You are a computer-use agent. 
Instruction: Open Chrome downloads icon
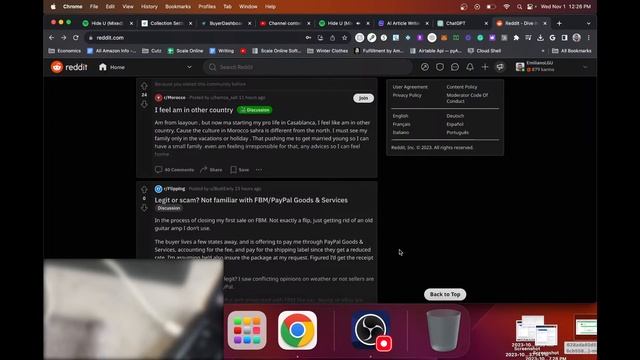(540, 38)
